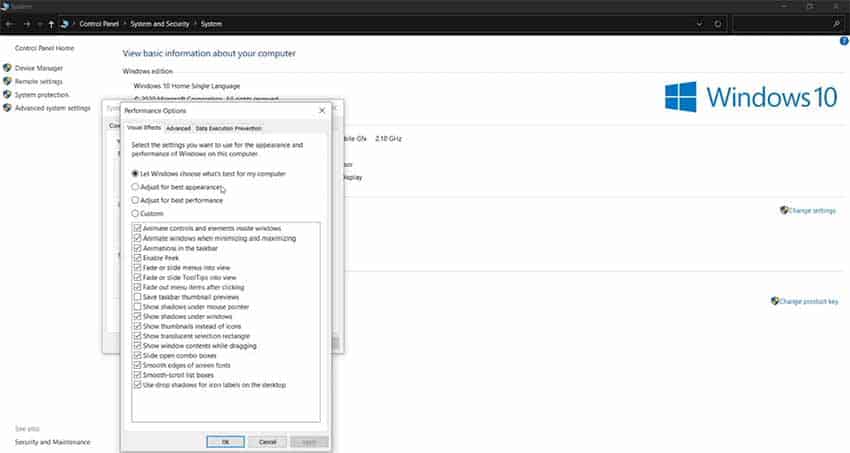Toggle Show thumbnails instead of icons
This screenshot has height=453, width=850.
coord(138,326)
